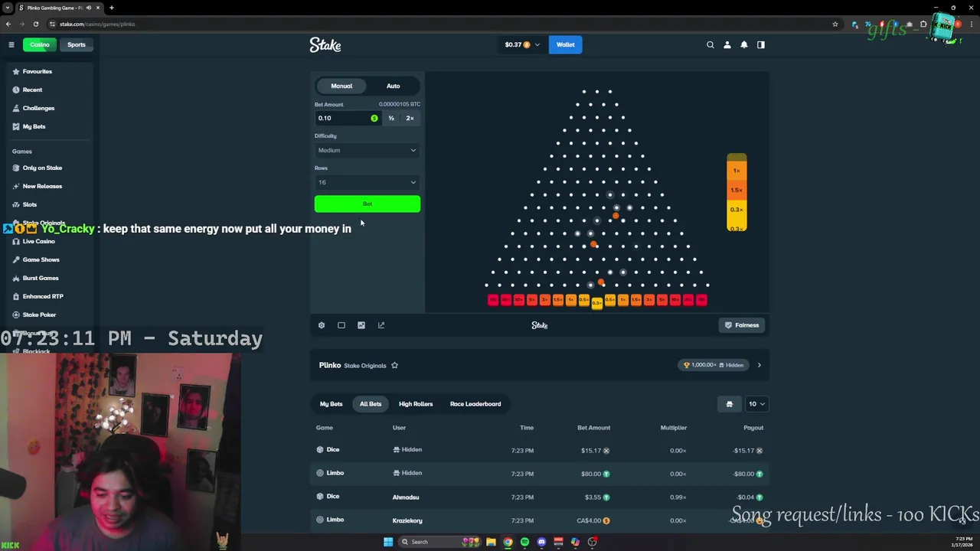Open the Difficulty Medium dropdown
Image resolution: width=980 pixels, height=551 pixels.
click(x=367, y=150)
